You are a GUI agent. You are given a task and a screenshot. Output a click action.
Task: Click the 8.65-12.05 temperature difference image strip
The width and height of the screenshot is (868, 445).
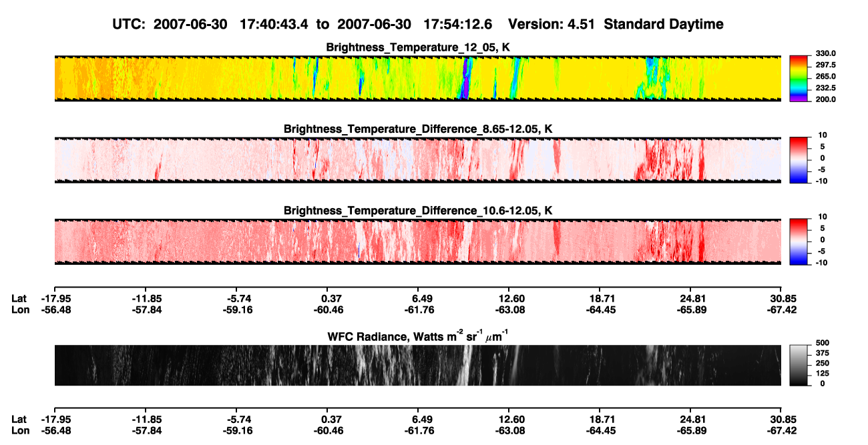coord(418,160)
